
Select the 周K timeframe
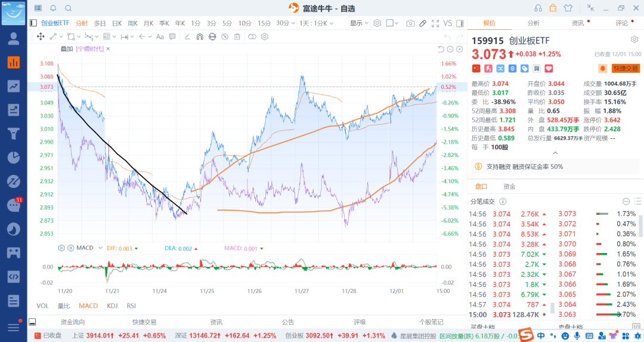(x=132, y=23)
